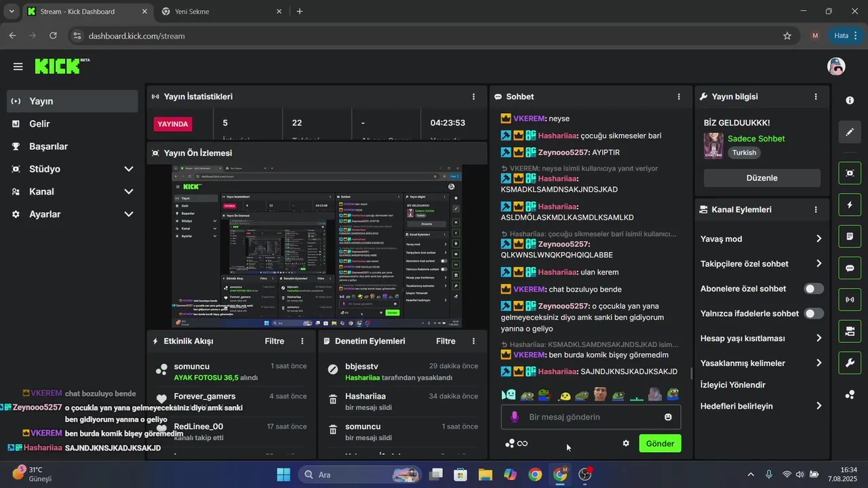Click the taskbar Ara search box
The height and width of the screenshot is (488, 868).
click(360, 474)
